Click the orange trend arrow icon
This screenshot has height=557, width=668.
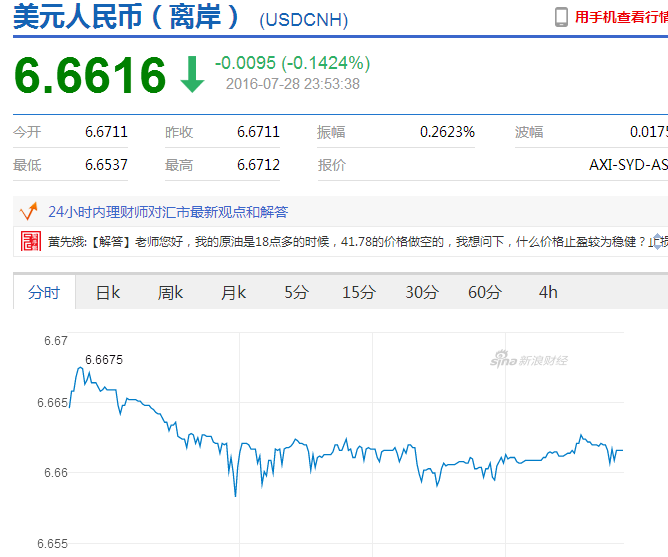point(29,211)
